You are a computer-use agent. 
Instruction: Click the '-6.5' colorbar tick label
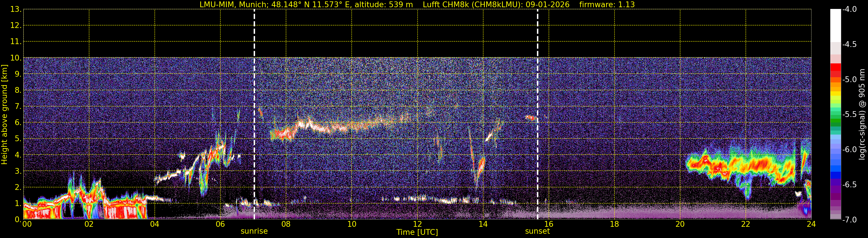pos(850,185)
